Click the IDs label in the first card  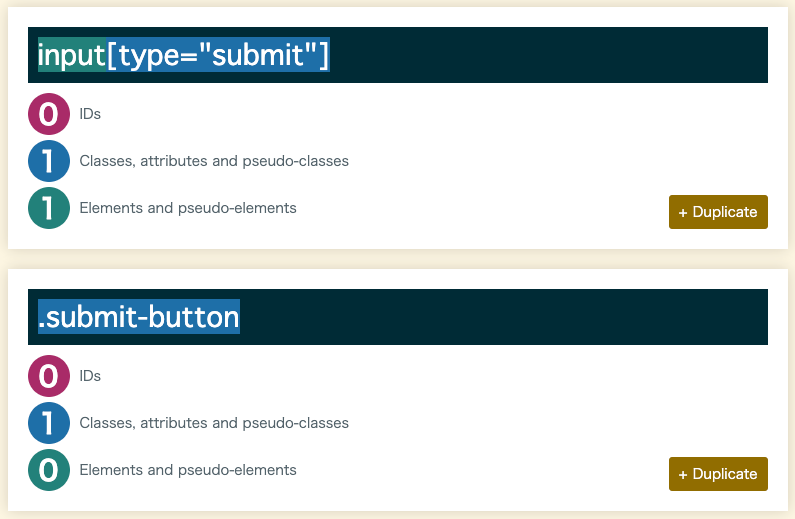90,114
